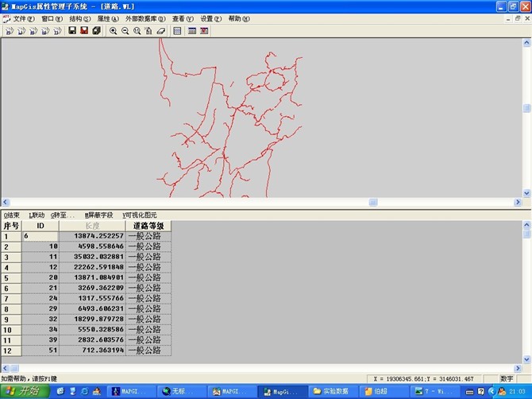Open the 外部数据库 menu
This screenshot has width=532, height=399.
[145, 18]
